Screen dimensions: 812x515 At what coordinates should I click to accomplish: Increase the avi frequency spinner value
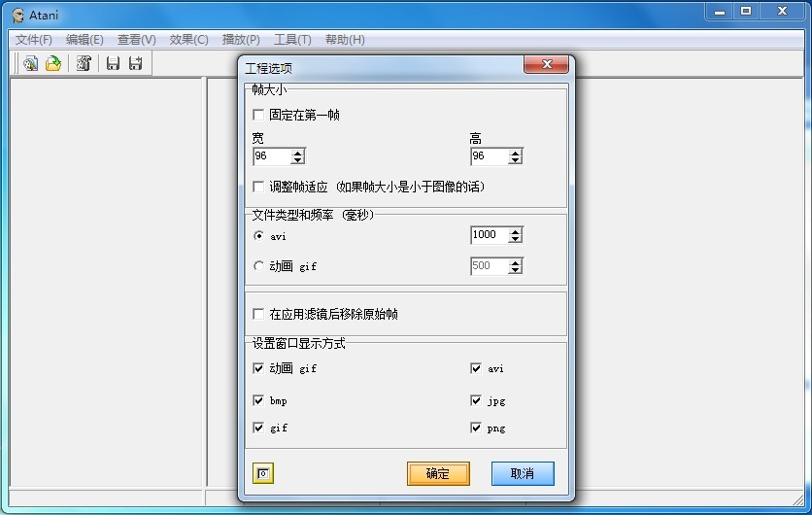point(516,231)
